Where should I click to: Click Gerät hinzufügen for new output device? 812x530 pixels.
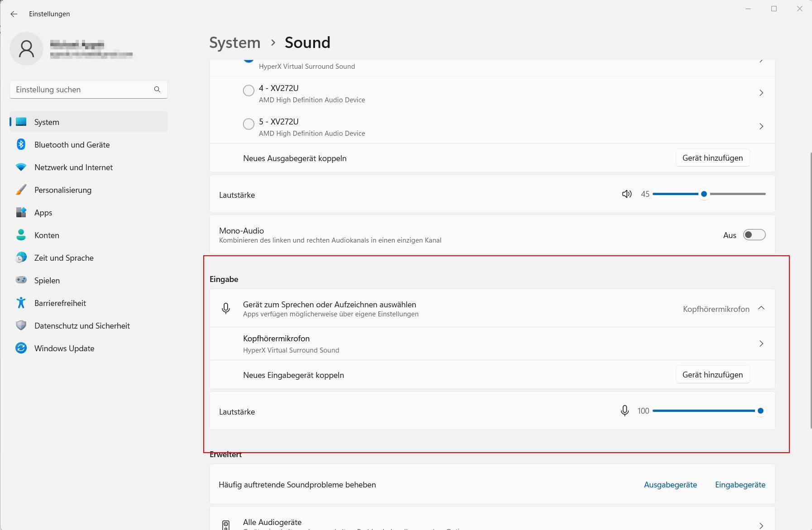point(712,158)
